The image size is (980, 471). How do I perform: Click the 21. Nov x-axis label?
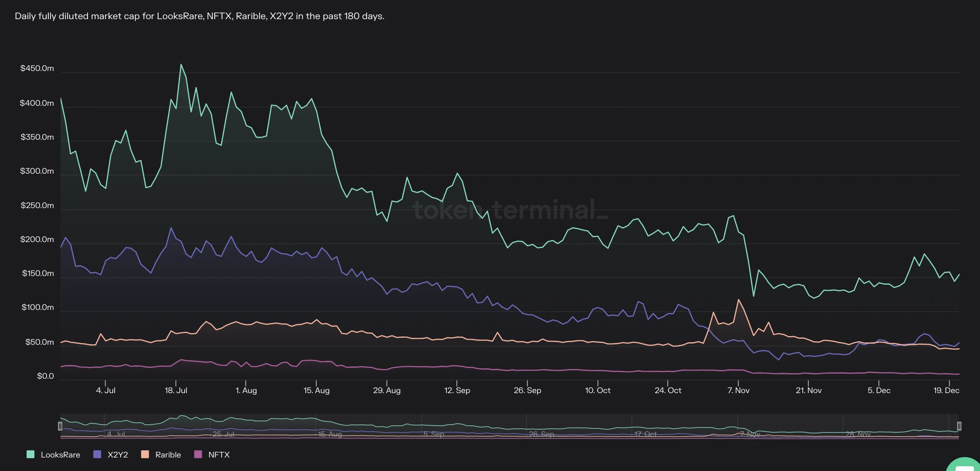coord(808,390)
